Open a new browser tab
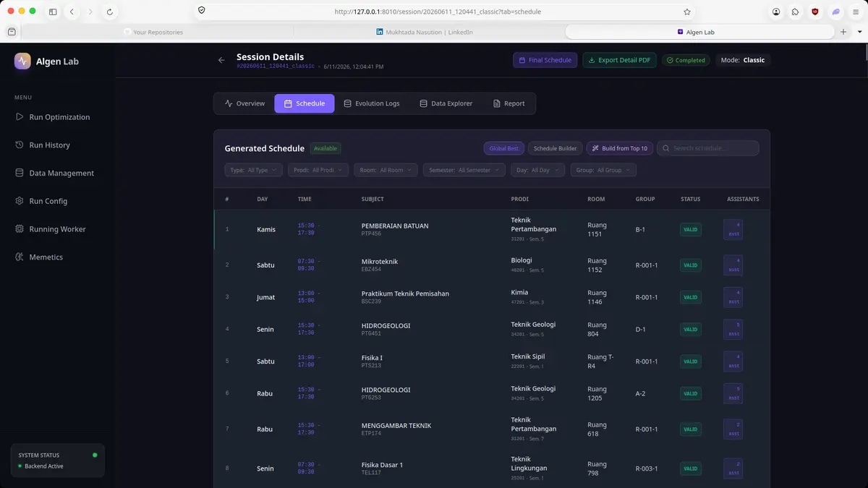Viewport: 868px width, 488px height. [843, 32]
